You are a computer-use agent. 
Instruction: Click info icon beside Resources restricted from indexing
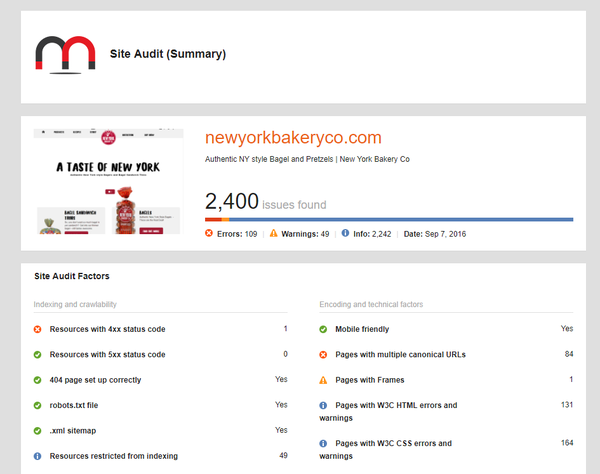(38, 456)
